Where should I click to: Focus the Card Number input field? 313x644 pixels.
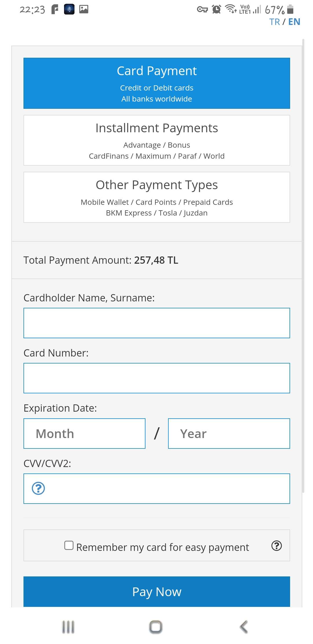click(157, 378)
